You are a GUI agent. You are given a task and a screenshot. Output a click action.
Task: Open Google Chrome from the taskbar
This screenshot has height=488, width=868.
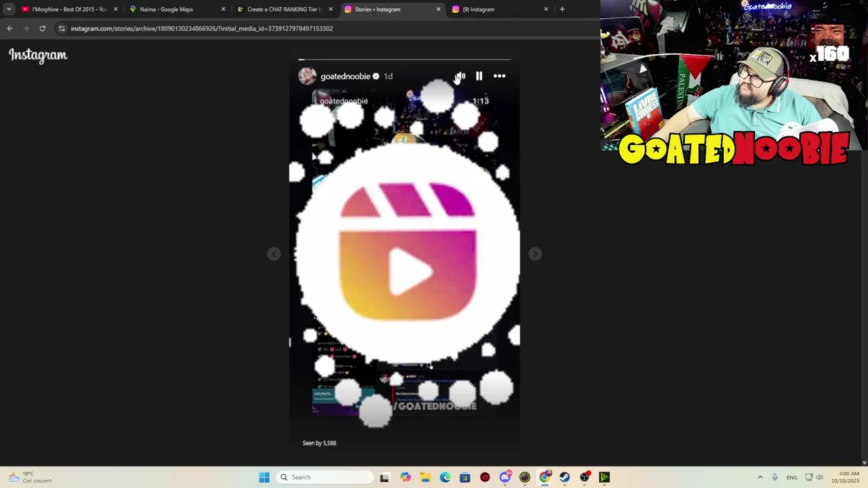click(x=545, y=477)
